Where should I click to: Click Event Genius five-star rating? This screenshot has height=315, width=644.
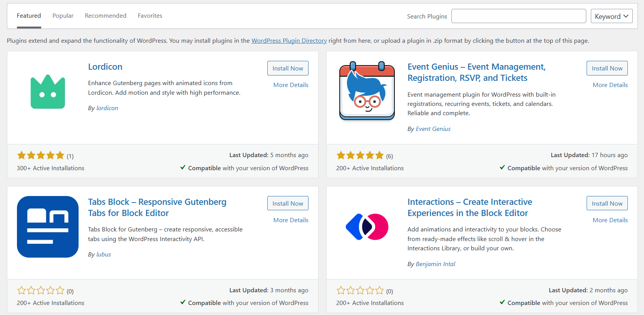click(x=360, y=156)
